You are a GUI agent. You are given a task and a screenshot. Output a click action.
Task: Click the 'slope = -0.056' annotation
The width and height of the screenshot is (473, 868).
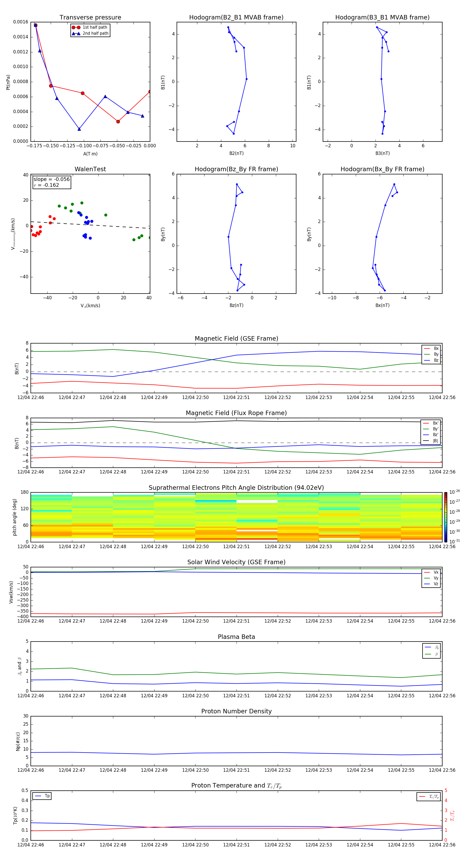[x=52, y=179]
